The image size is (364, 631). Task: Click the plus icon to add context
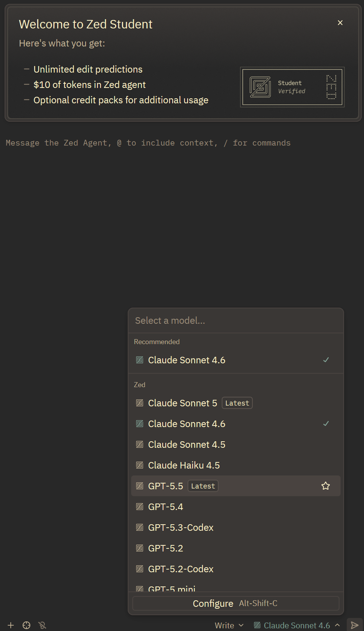[11, 625]
